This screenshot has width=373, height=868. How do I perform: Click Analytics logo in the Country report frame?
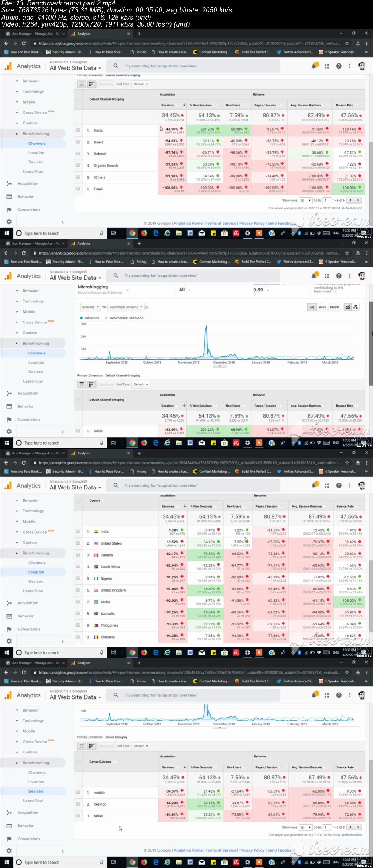click(8, 485)
